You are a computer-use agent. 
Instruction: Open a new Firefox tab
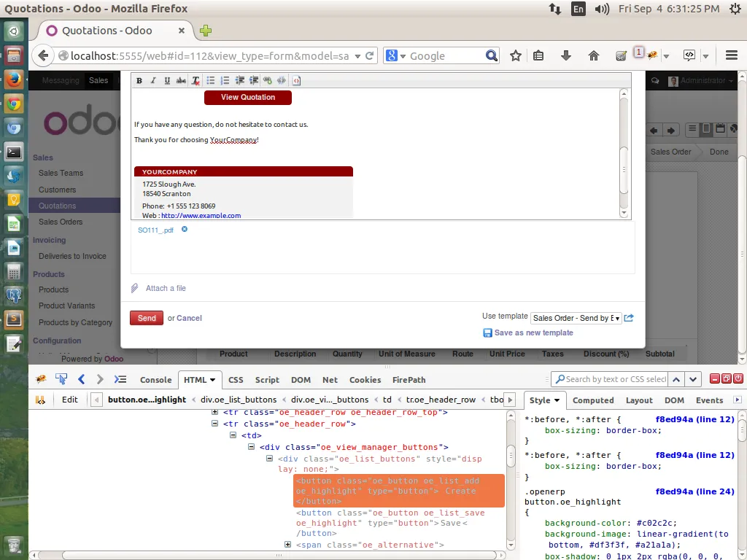(x=206, y=31)
